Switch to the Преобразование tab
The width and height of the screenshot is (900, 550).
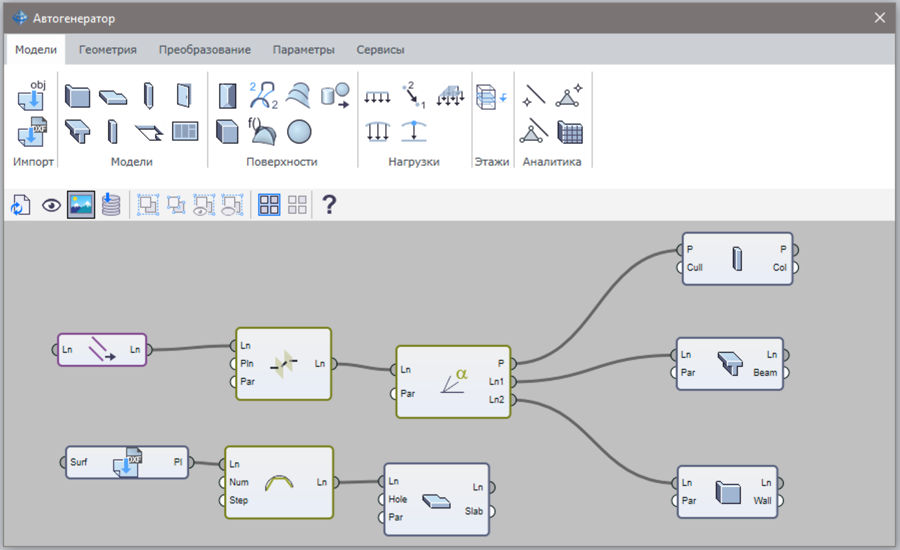[204, 49]
